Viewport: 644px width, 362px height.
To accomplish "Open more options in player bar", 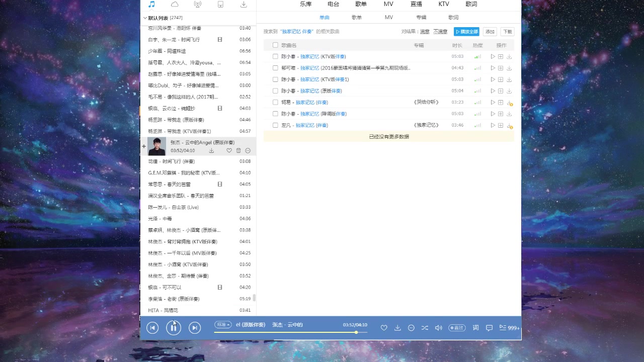I will (x=411, y=328).
